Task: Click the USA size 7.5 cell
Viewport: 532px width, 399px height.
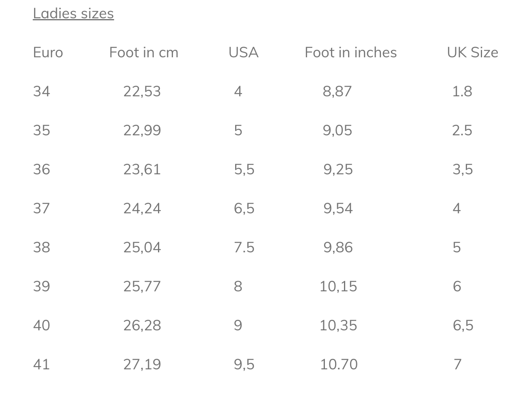Action: point(244,247)
